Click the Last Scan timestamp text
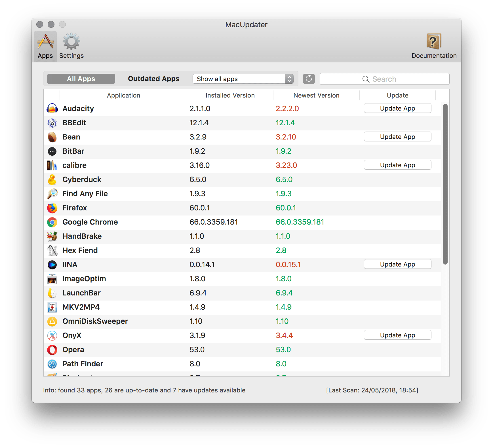 click(x=372, y=390)
